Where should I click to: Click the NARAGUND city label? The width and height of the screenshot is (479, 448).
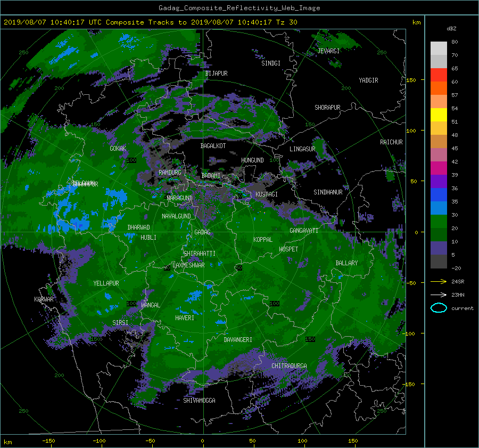point(180,198)
